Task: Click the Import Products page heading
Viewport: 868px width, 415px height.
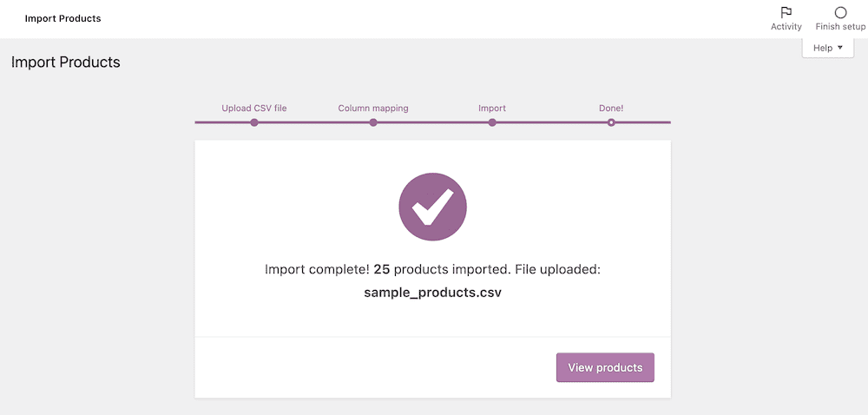Action: (65, 63)
